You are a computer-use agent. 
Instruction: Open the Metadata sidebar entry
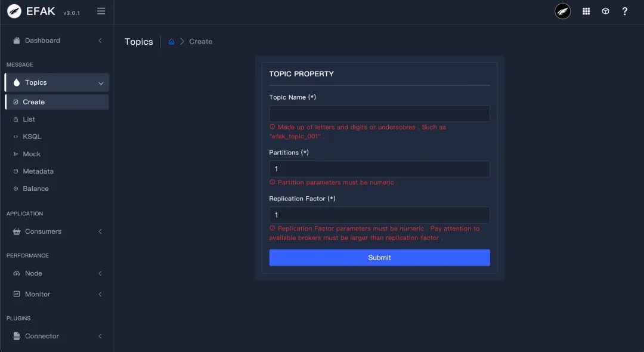tap(38, 171)
